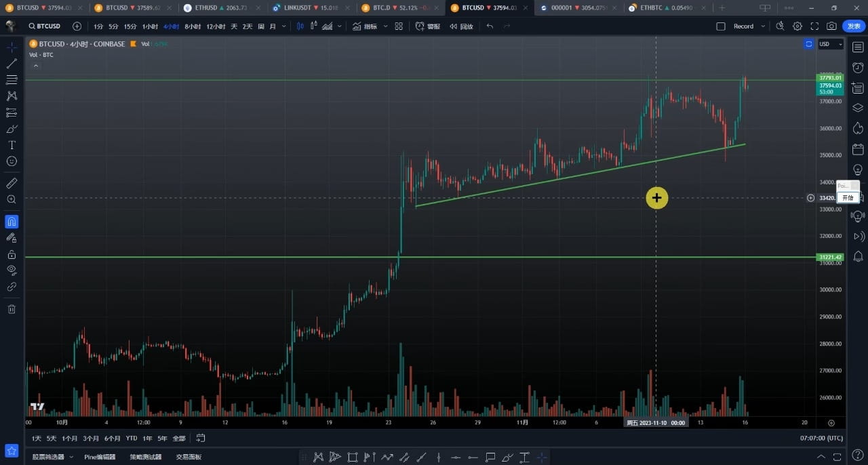Viewport: 868px width, 465px height.
Task: Switch to the ETHBTC tab
Action: tap(667, 7)
